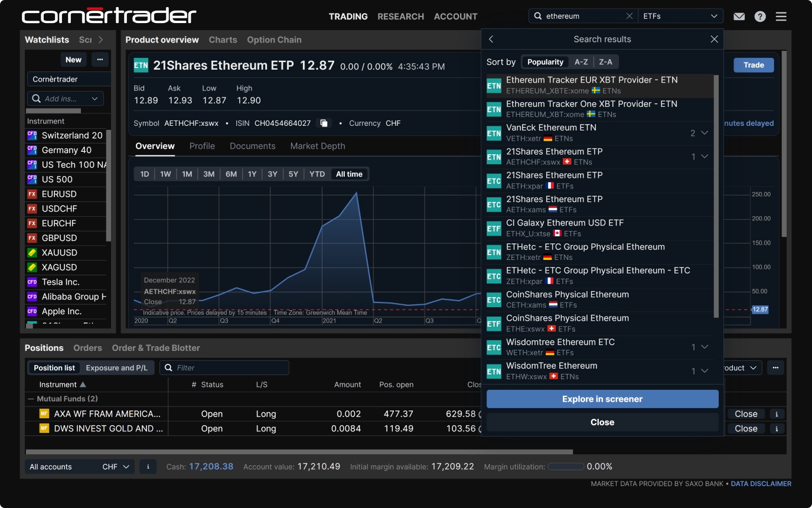This screenshot has height=508, width=812.
Task: Click commodity icon beside XAUUSD
Action: coord(32,253)
